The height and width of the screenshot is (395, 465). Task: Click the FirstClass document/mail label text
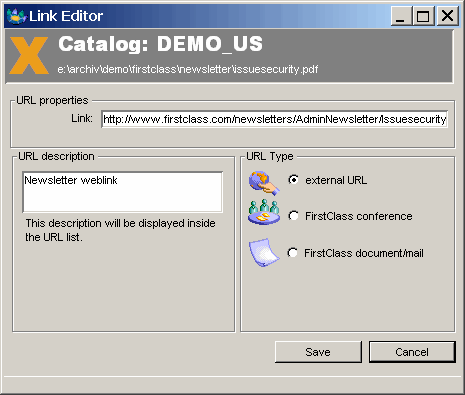(364, 253)
